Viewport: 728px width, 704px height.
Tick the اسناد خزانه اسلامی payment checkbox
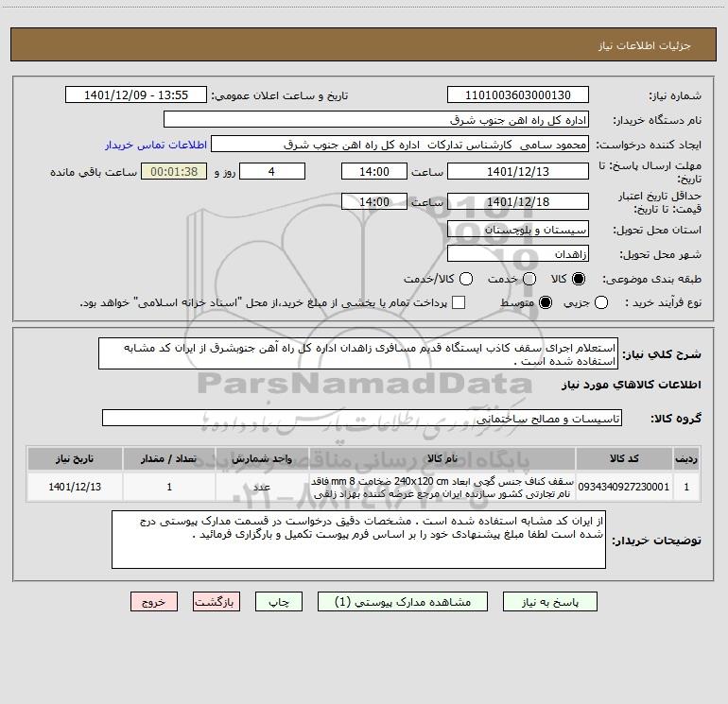[x=459, y=302]
